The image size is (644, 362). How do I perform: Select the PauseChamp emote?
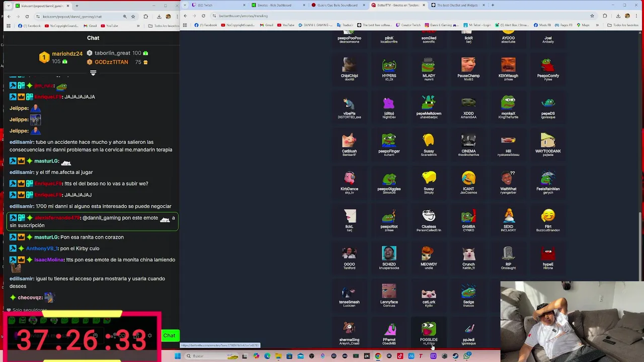pos(468,69)
